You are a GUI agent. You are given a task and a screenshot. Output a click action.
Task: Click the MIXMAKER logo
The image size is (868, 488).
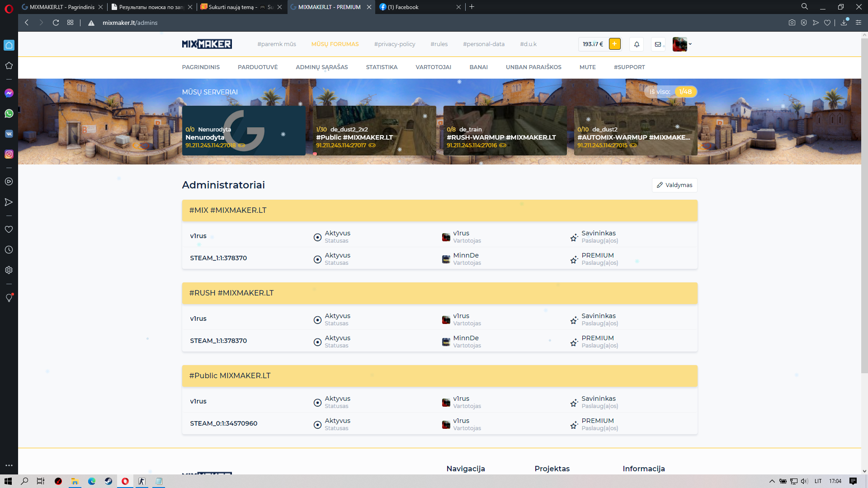[x=207, y=44]
